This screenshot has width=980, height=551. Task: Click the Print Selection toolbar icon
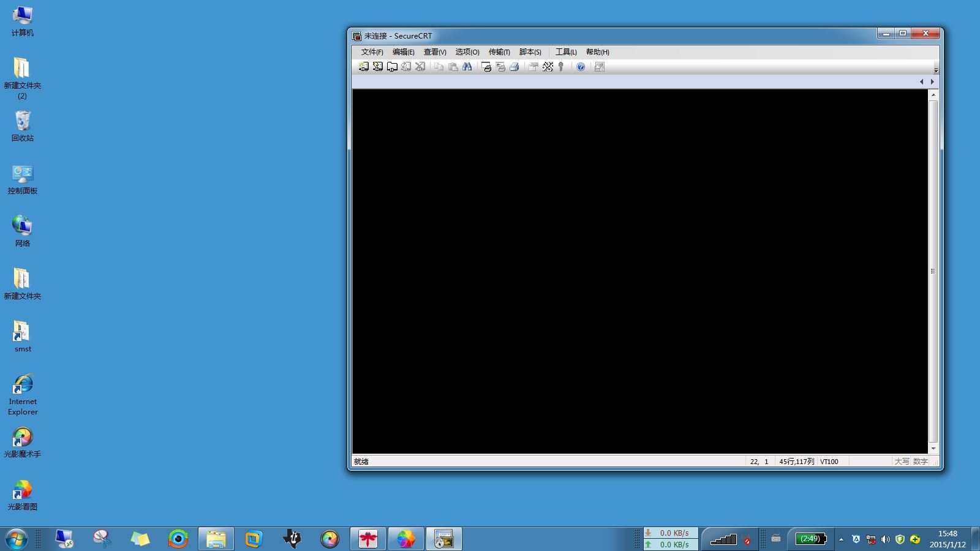click(x=500, y=67)
